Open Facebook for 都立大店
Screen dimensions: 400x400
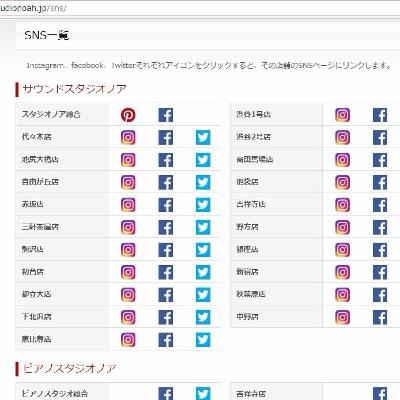(x=166, y=295)
